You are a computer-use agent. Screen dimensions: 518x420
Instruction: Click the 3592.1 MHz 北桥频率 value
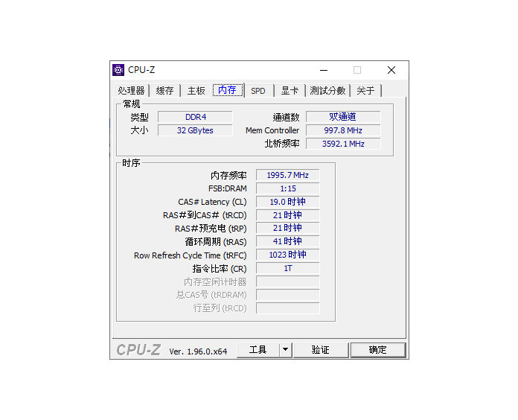pos(343,144)
